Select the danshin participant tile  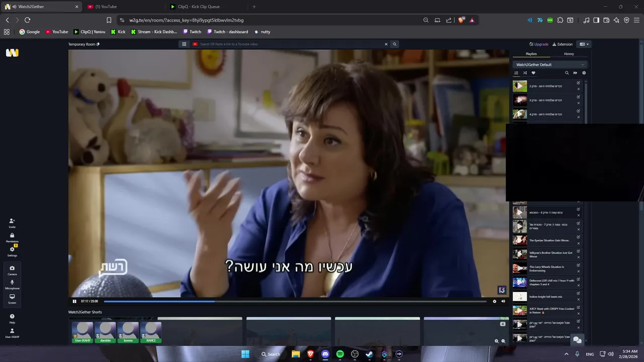(105, 332)
